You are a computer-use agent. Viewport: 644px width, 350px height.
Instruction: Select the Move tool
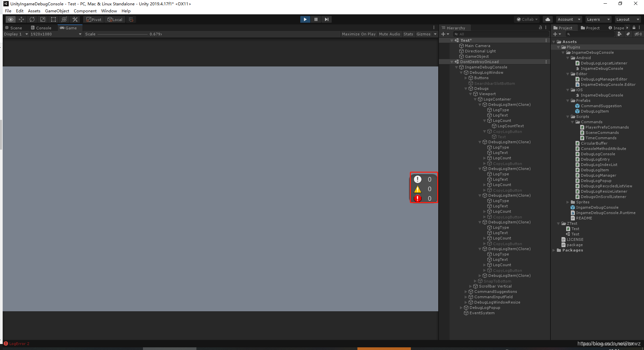pyautogui.click(x=21, y=19)
